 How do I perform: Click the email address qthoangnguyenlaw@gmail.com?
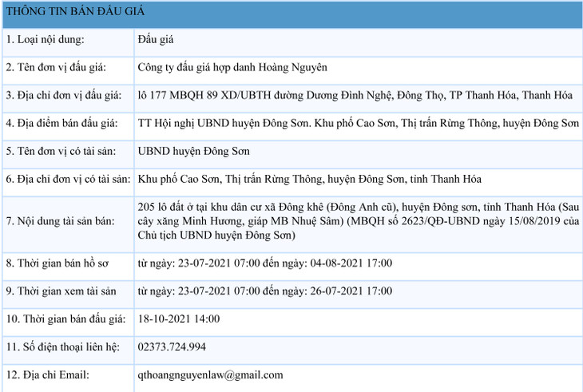pos(210,374)
